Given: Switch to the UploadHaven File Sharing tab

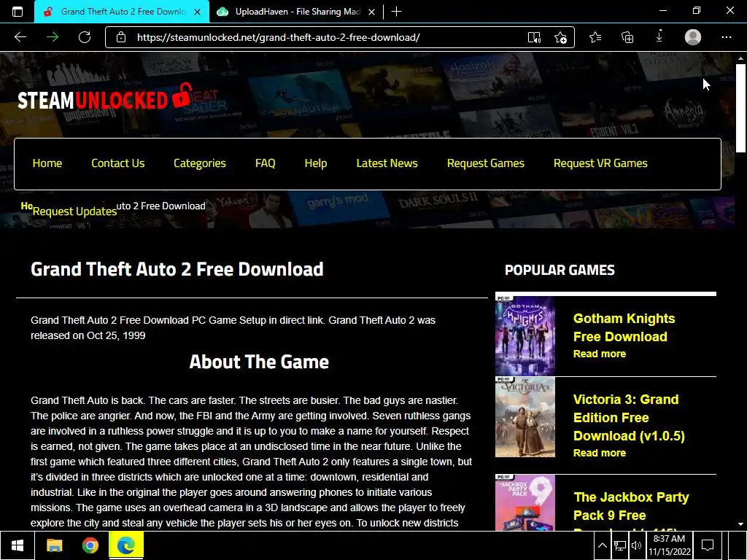Looking at the screenshot, I should pyautogui.click(x=296, y=12).
